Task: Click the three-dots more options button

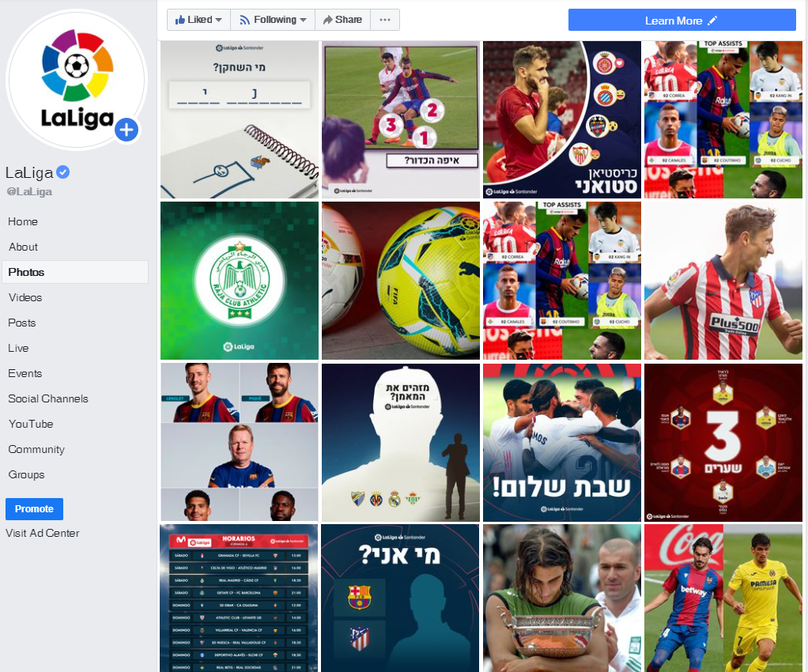Action: [385, 20]
